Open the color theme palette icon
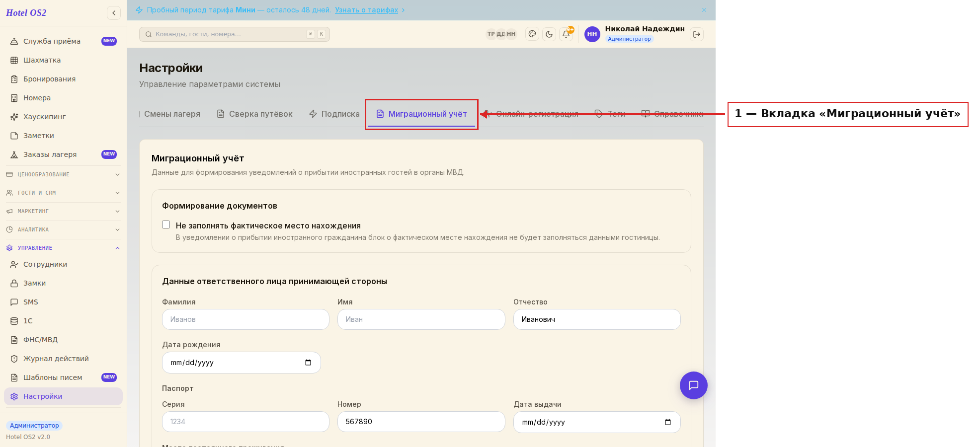Screen dimensions: 980x447 click(532, 34)
